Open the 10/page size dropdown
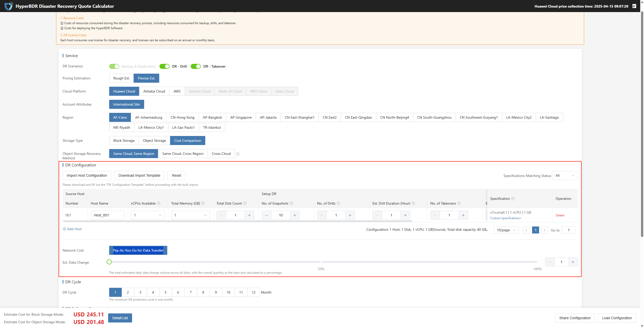 pos(506,230)
